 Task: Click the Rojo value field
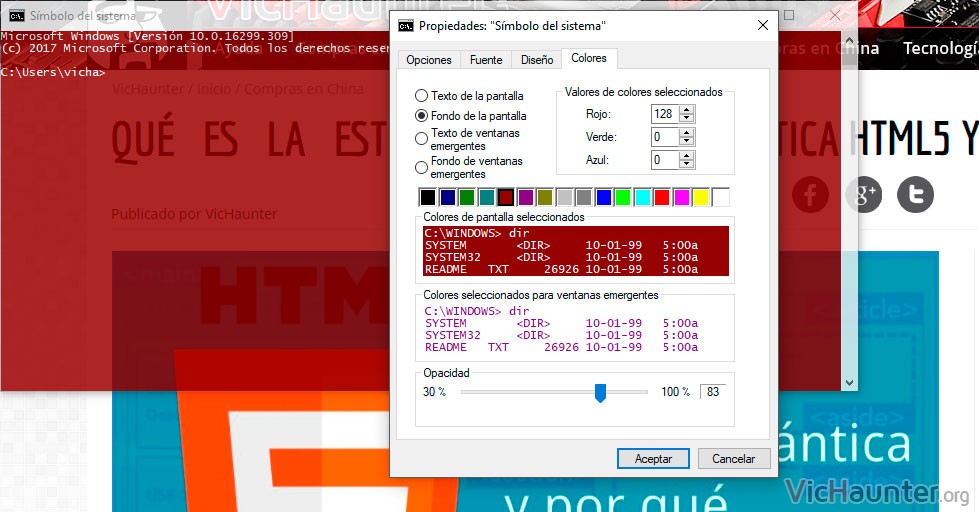665,114
